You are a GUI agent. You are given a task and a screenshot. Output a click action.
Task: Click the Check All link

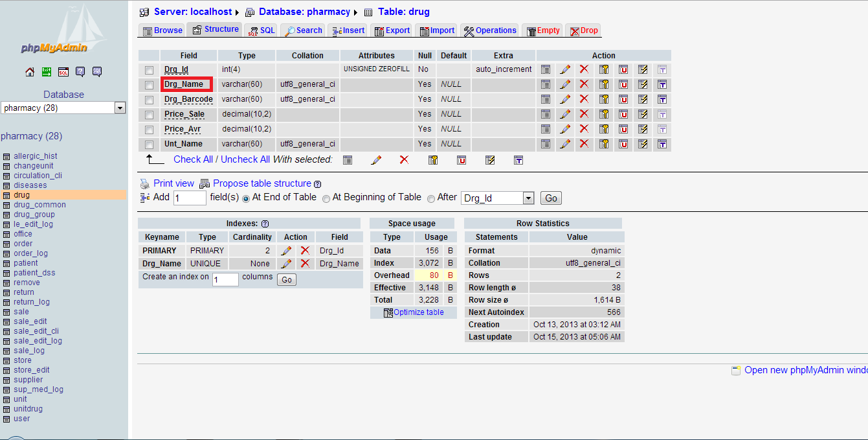193,159
